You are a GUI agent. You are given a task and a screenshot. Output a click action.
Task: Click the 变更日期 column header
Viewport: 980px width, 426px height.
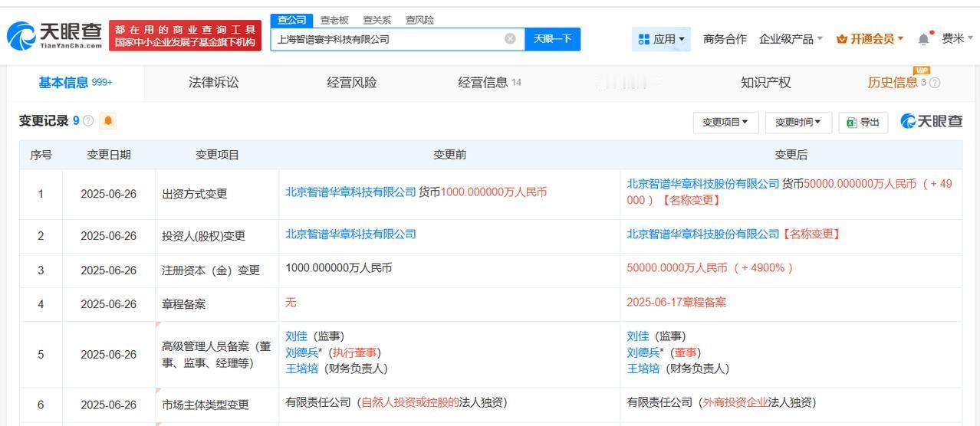(x=109, y=155)
